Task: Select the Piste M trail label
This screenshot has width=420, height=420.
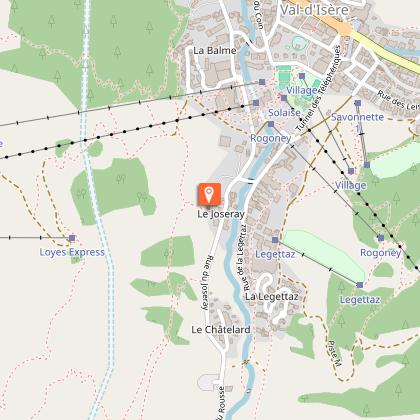Action: (x=334, y=353)
